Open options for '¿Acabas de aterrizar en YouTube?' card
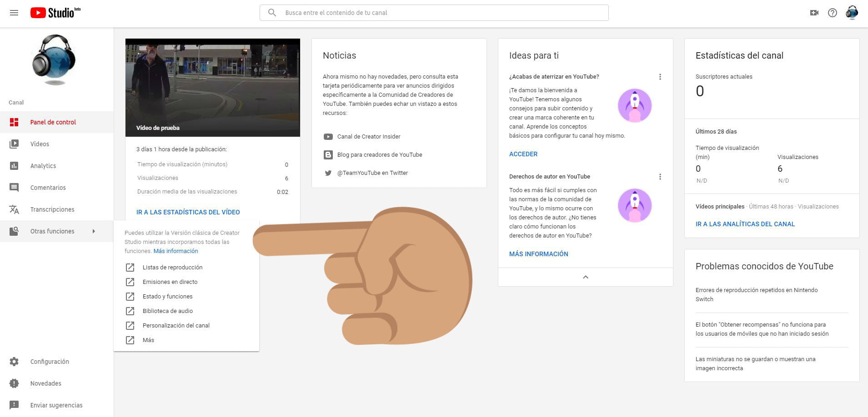This screenshot has height=417, width=868. [x=660, y=77]
